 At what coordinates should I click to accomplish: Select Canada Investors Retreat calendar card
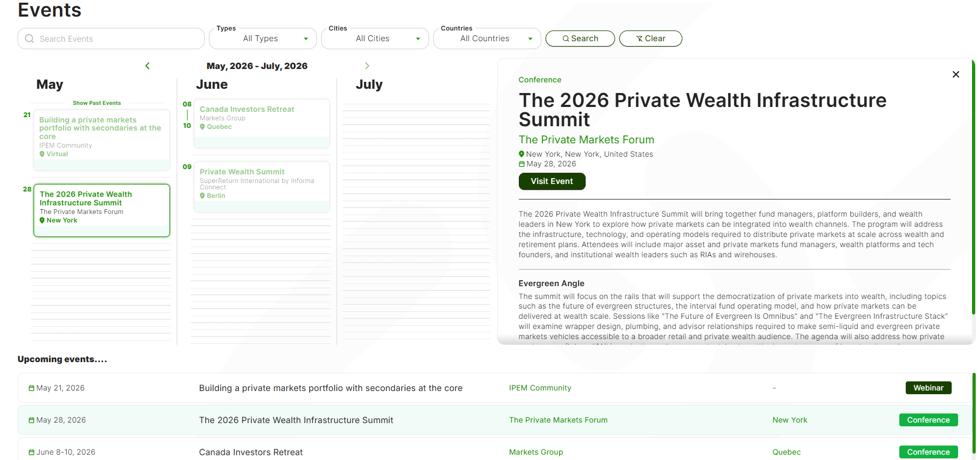(x=262, y=123)
